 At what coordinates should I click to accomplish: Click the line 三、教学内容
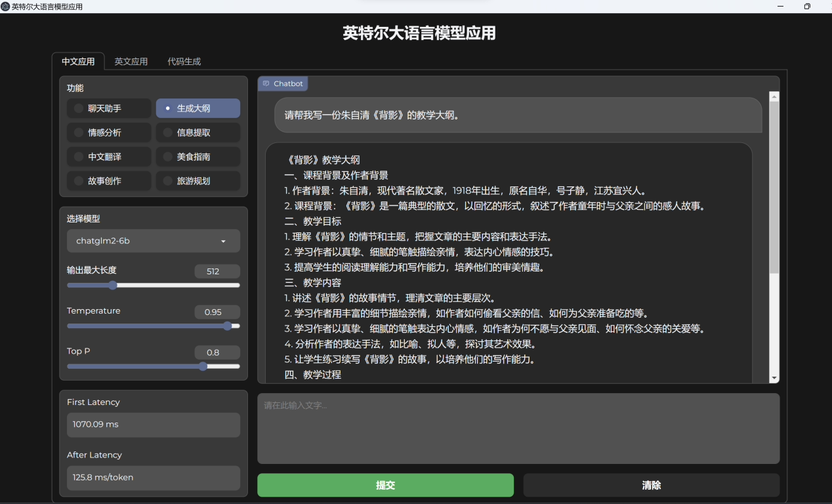click(x=312, y=283)
